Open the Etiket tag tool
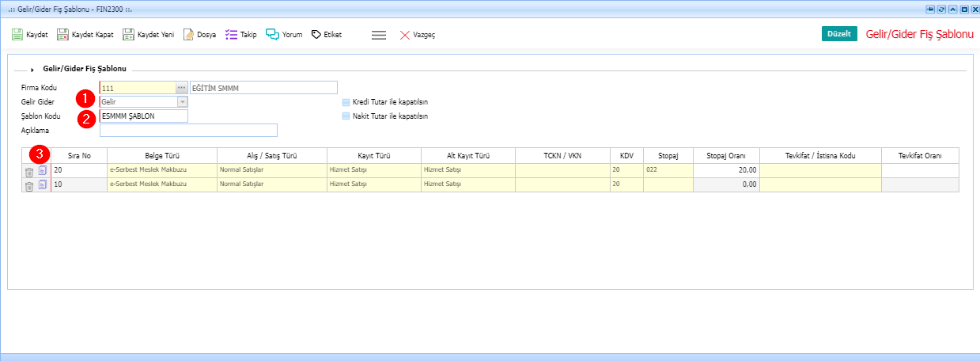 click(326, 35)
